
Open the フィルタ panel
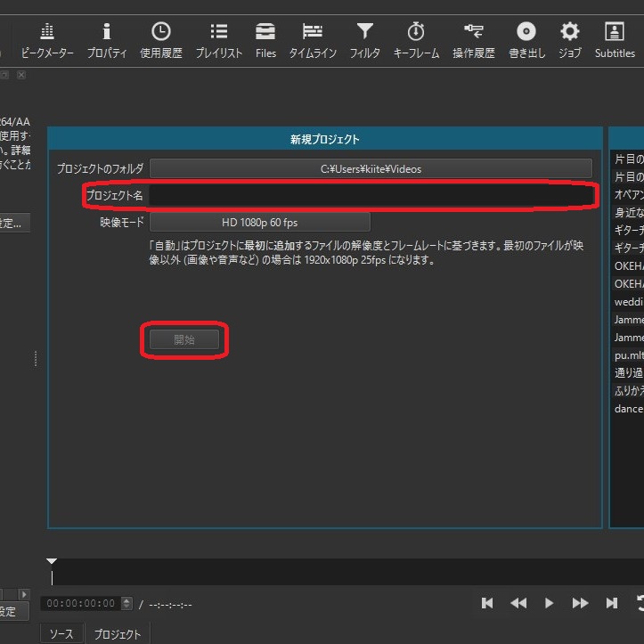364,40
